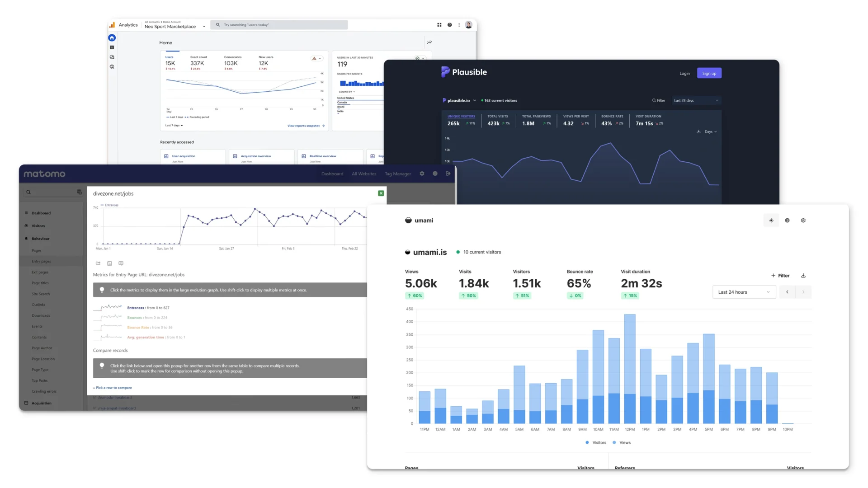Screen dimensions: 868x488
Task: Open Matomo All Websites menu
Action: click(x=364, y=174)
